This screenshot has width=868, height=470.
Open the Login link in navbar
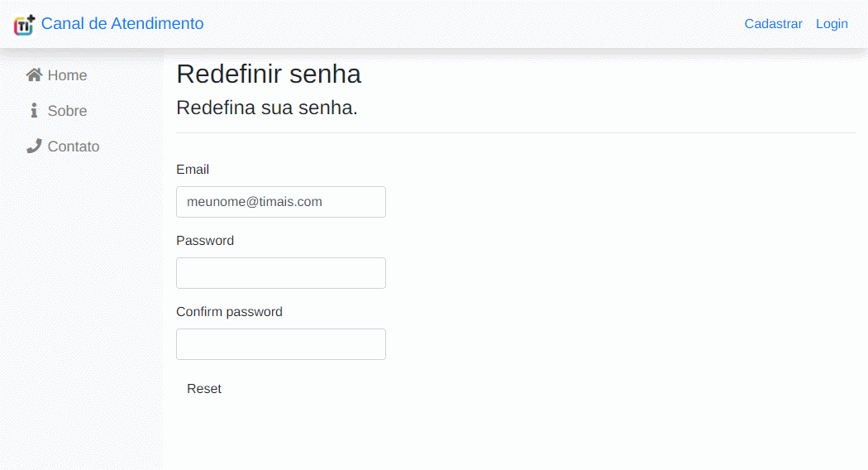tap(832, 24)
